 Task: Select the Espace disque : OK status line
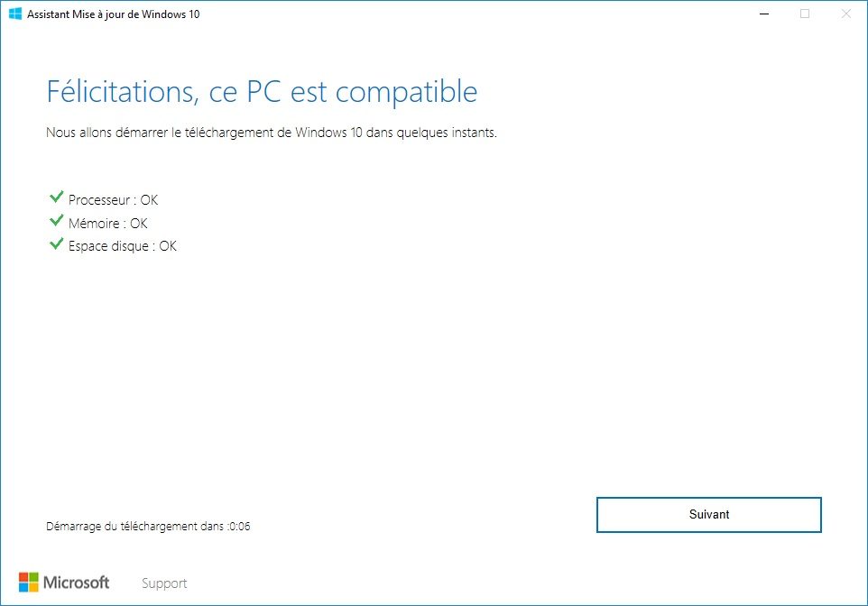(x=123, y=246)
